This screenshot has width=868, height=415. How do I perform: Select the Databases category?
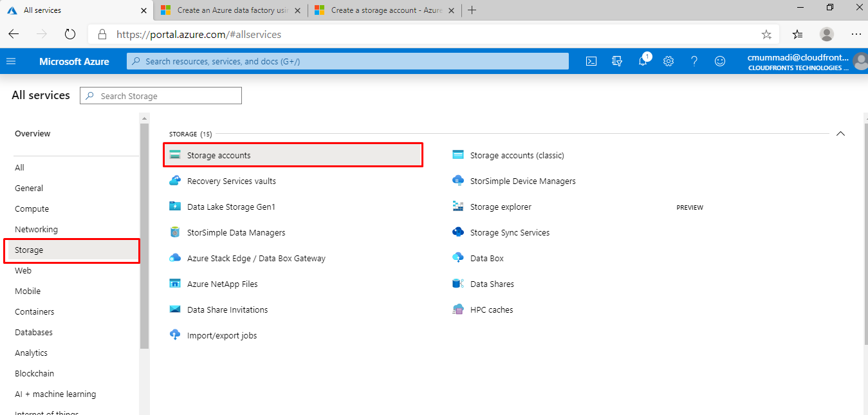pos(34,333)
